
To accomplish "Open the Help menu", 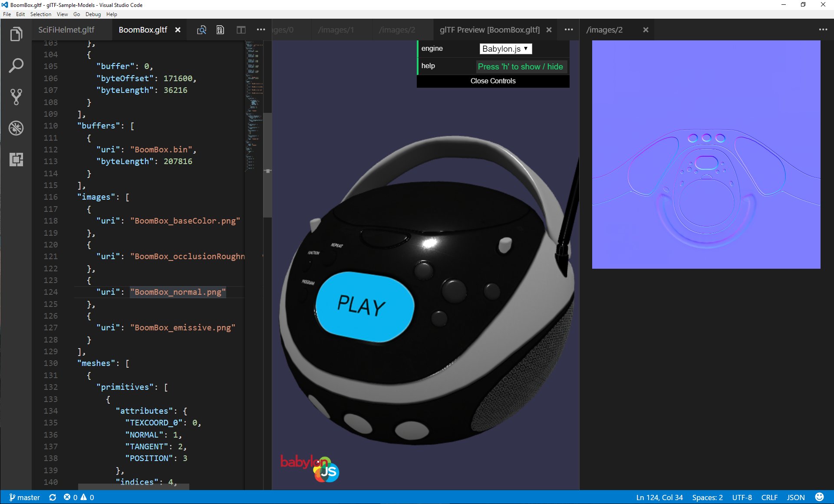I will click(112, 14).
